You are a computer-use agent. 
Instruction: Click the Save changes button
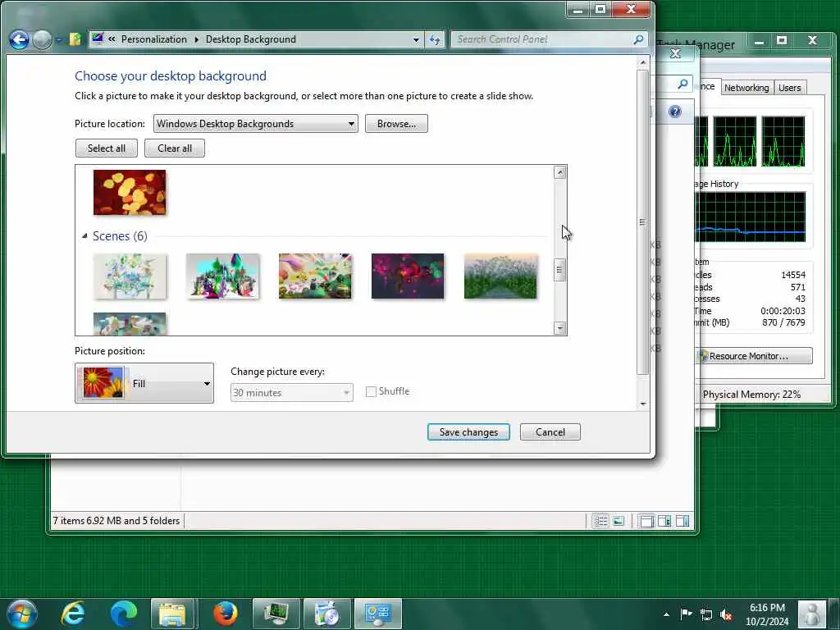468,432
